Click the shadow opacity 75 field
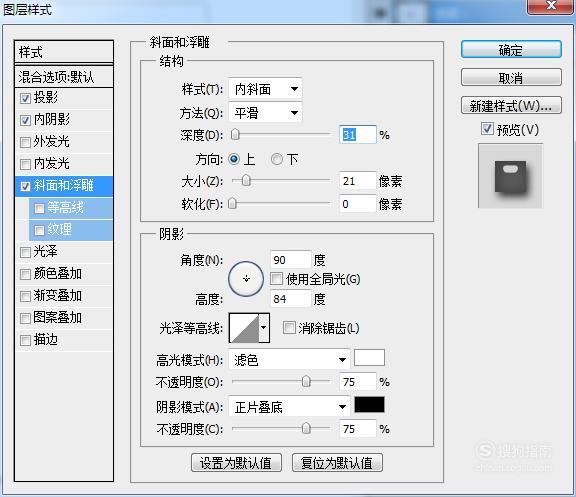The image size is (576, 497). (357, 429)
